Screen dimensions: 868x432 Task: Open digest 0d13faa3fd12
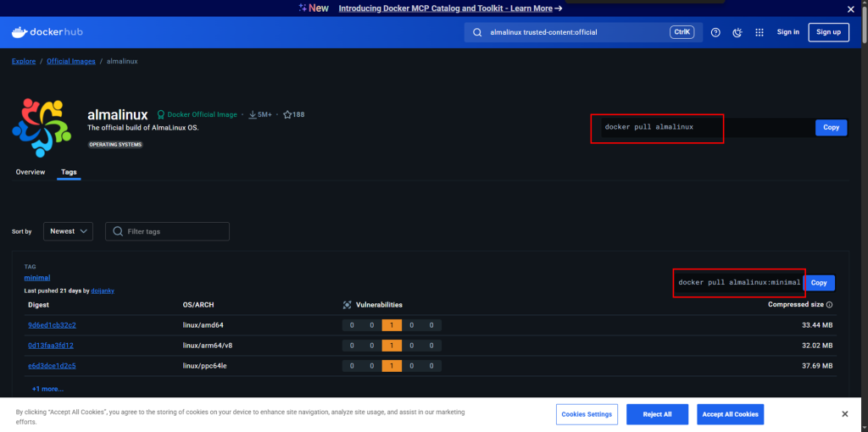point(51,346)
